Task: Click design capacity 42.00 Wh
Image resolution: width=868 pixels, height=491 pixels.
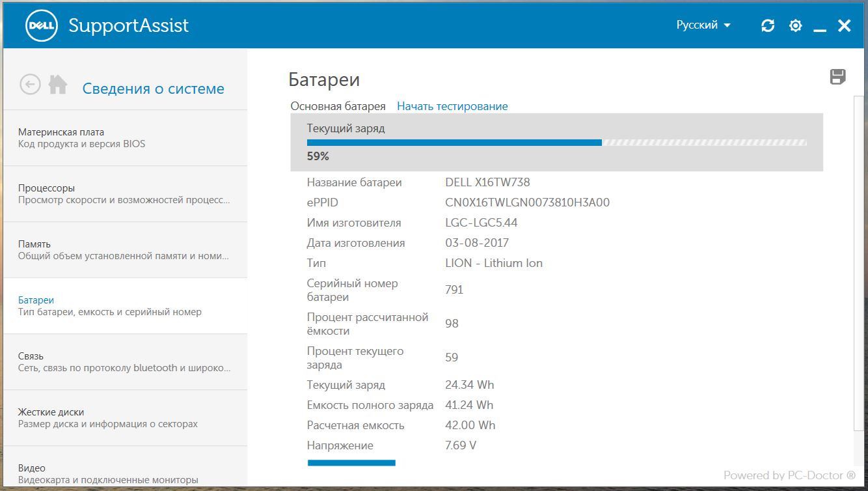Action: coord(470,425)
